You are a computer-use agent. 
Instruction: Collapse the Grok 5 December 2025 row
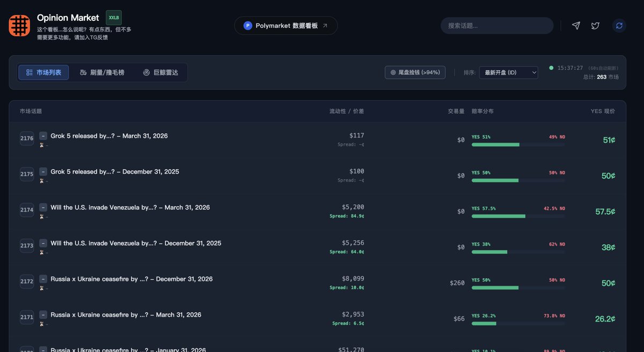[43, 172]
